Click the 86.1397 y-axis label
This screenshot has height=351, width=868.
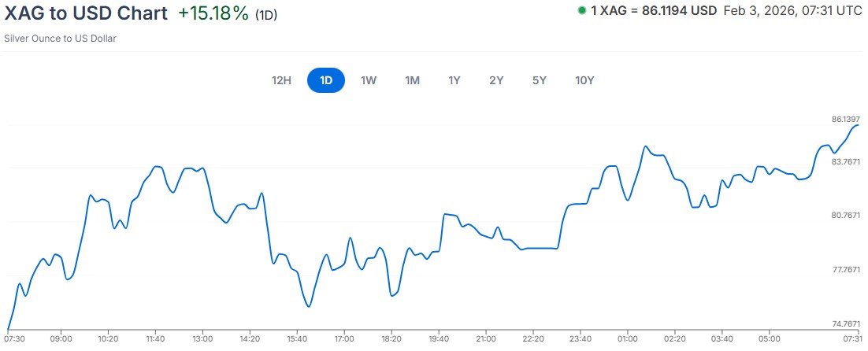coord(846,119)
